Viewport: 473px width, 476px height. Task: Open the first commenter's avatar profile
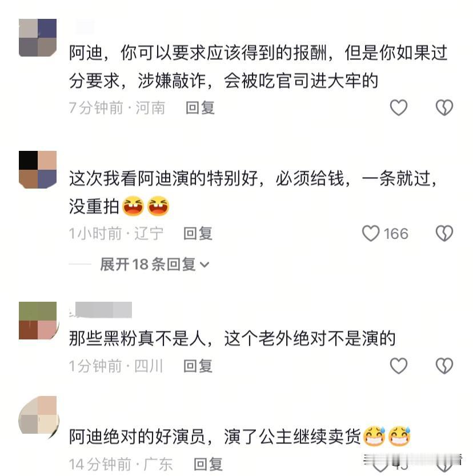pyautogui.click(x=38, y=38)
